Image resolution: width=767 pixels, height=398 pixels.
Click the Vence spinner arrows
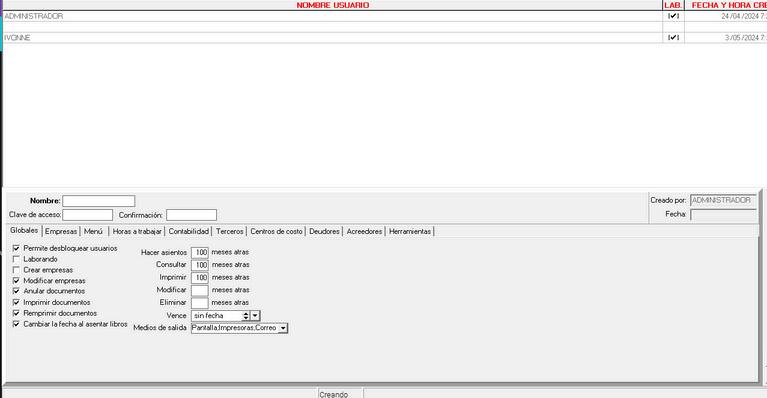pos(246,316)
